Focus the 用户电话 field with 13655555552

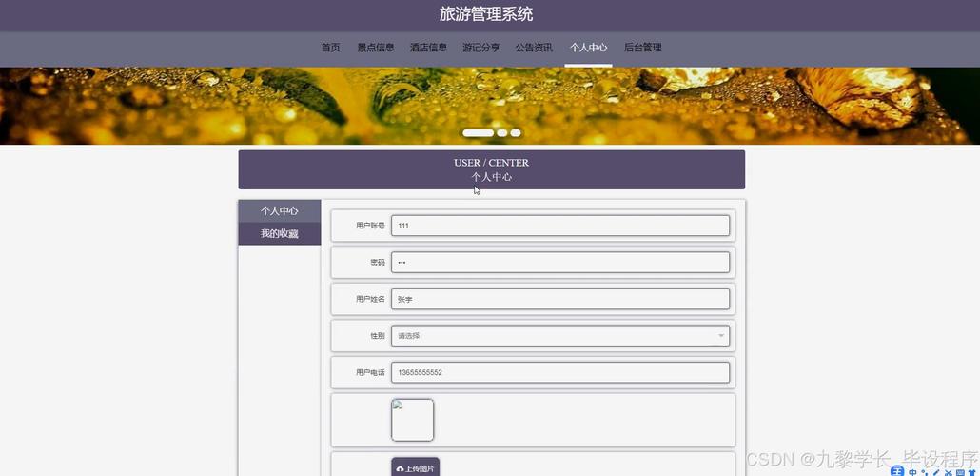(x=560, y=373)
